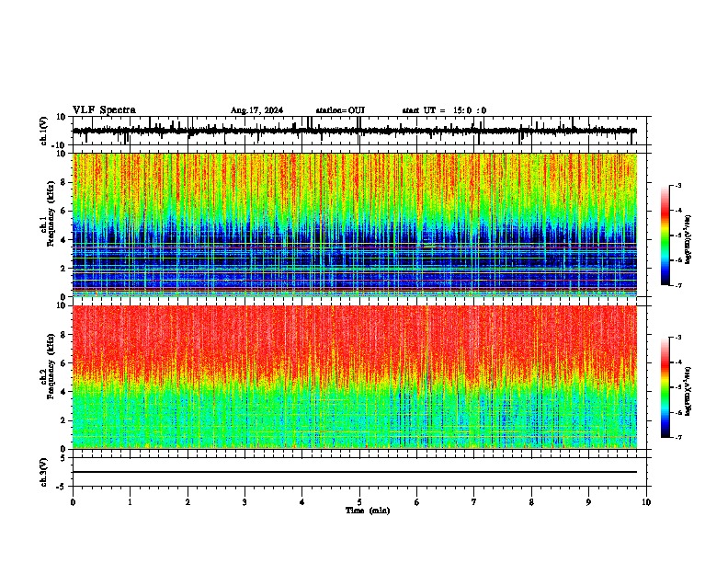Click the "Time (min)" axis label
This screenshot has height=563, width=728.
click(x=368, y=511)
